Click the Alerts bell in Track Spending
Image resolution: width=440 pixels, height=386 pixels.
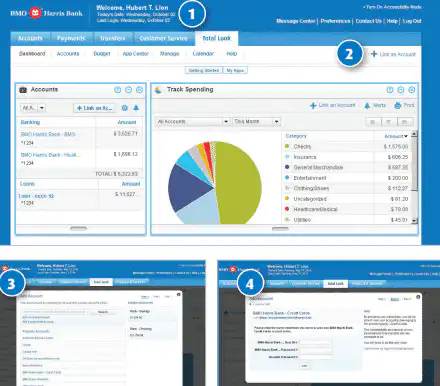367,106
